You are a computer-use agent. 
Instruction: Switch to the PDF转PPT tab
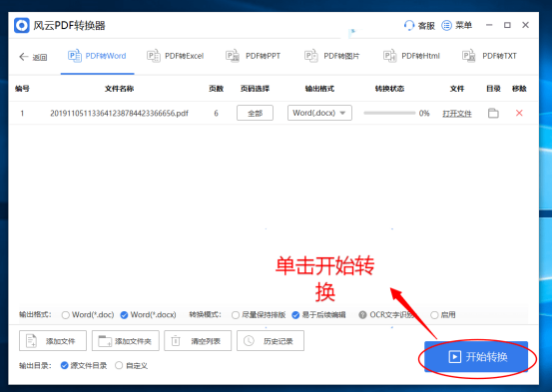pos(253,56)
